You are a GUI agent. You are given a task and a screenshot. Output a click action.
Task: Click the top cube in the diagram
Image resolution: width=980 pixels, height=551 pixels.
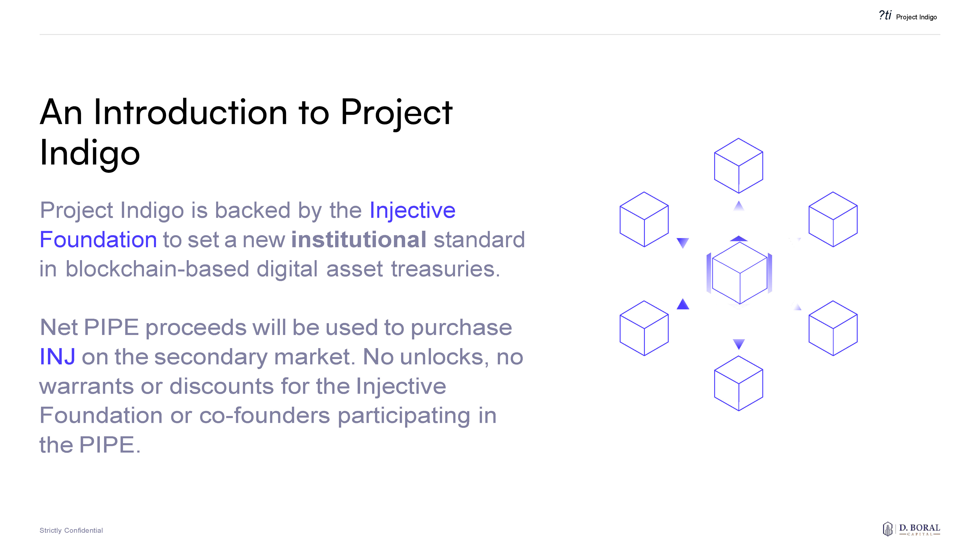pyautogui.click(x=738, y=166)
